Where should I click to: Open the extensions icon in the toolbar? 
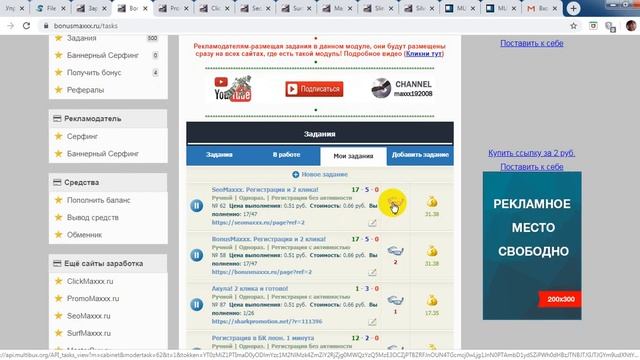pyautogui.click(x=611, y=27)
